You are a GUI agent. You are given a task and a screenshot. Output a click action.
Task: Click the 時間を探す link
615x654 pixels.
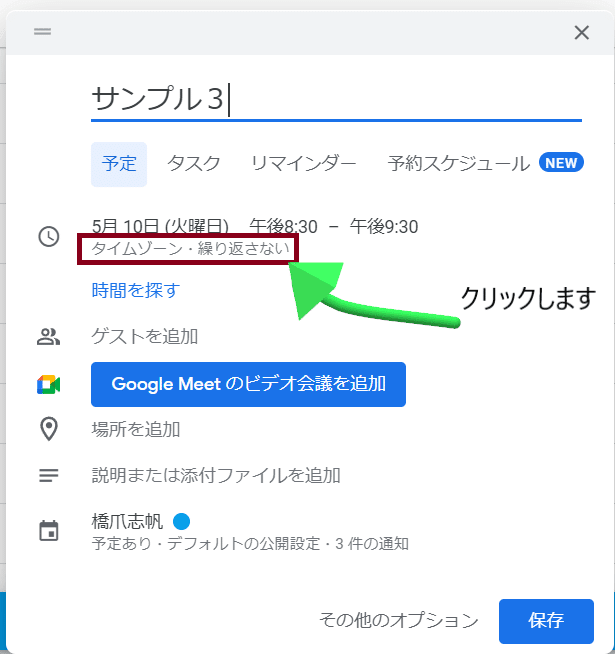[x=136, y=290]
